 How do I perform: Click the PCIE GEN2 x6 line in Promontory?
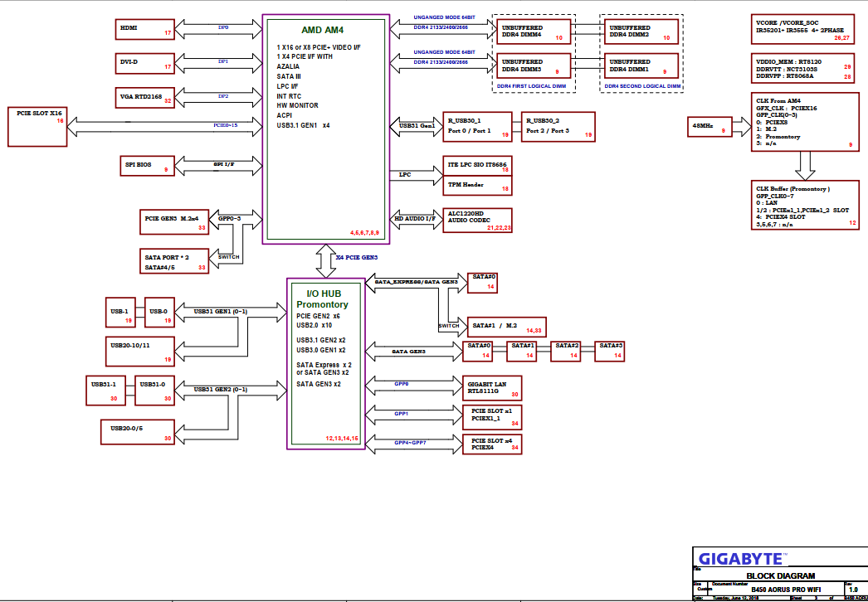(x=318, y=315)
